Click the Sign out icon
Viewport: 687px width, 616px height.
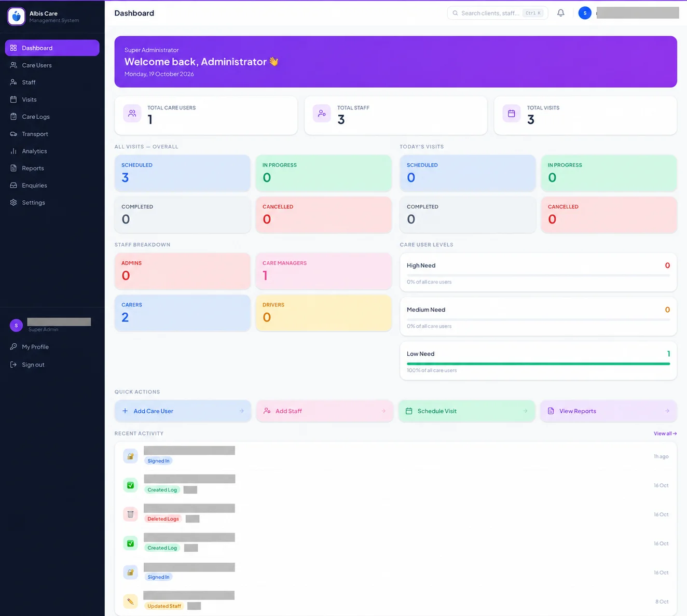coord(13,365)
